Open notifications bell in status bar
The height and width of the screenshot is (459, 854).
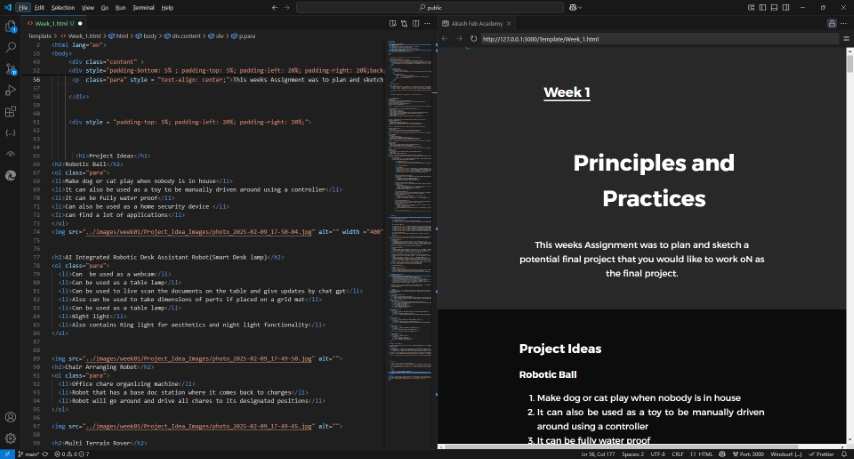[844, 454]
